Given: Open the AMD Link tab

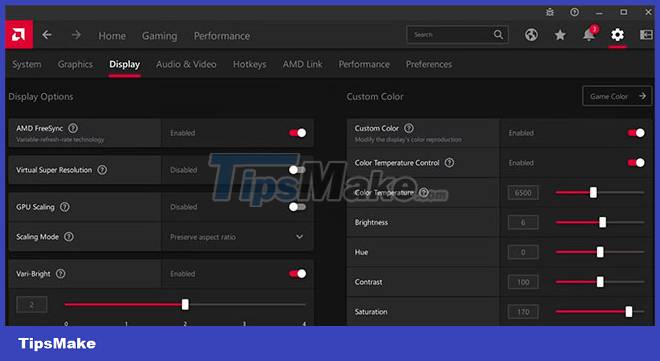Looking at the screenshot, I should click(x=303, y=64).
